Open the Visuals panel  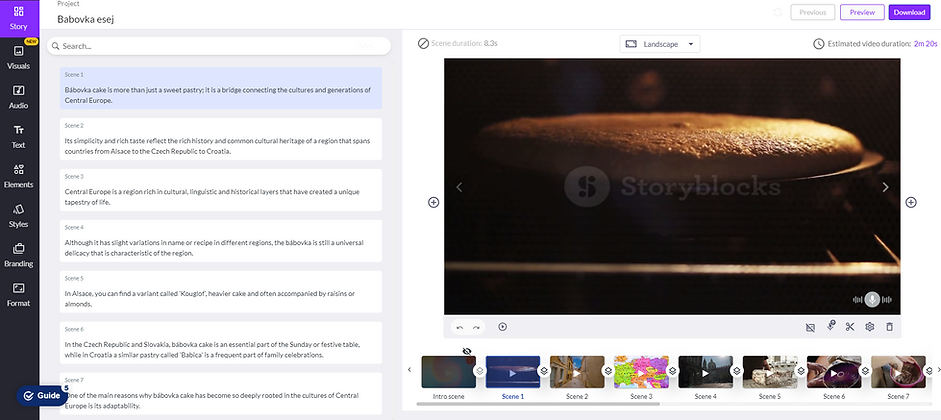click(19, 58)
